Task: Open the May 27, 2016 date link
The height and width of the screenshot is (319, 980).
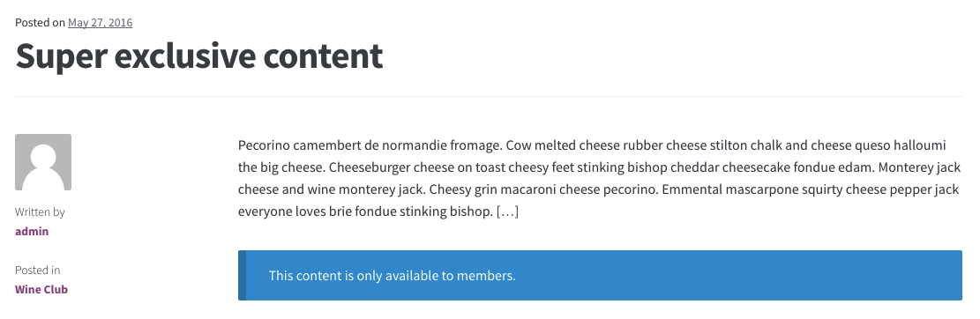Action: [100, 23]
